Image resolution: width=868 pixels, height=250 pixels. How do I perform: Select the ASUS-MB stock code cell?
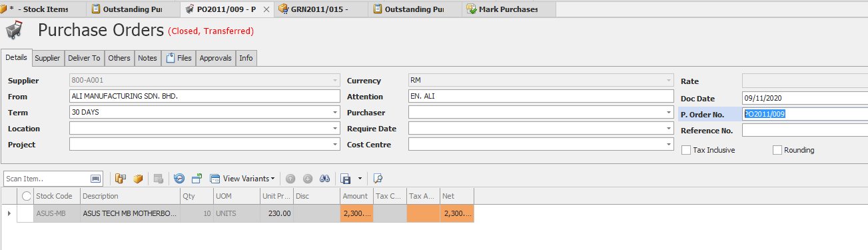[57, 213]
